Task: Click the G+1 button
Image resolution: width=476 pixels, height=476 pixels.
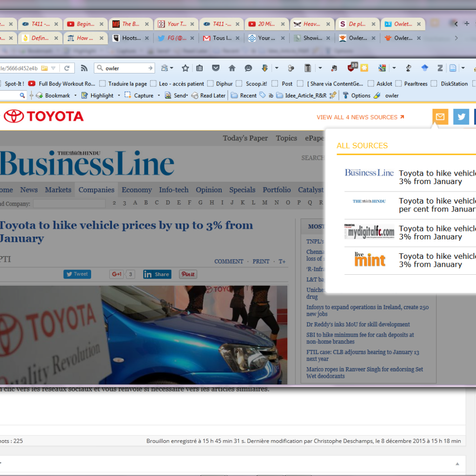Action: pyautogui.click(x=117, y=274)
